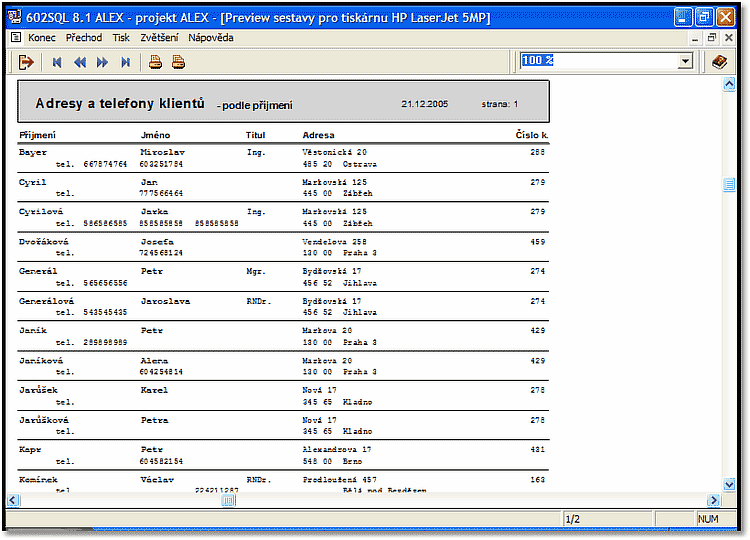Print the current page printer icon
The width and height of the screenshot is (750, 540).
point(155,62)
